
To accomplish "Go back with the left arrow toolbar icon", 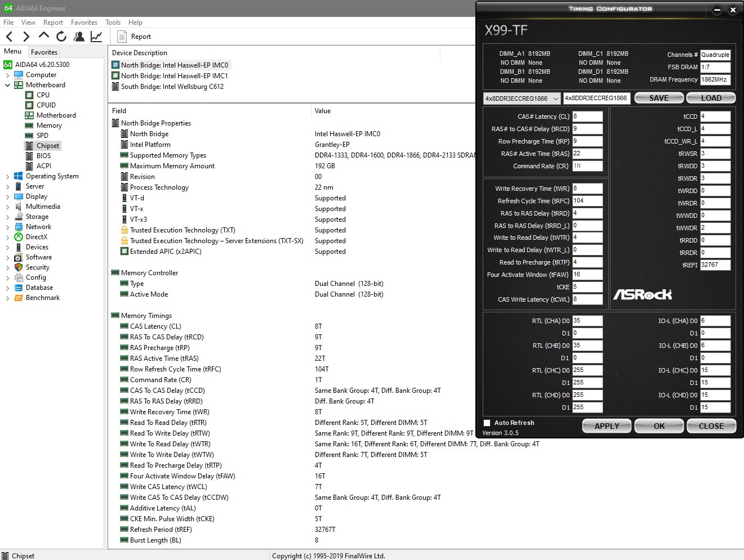I will pos(9,37).
